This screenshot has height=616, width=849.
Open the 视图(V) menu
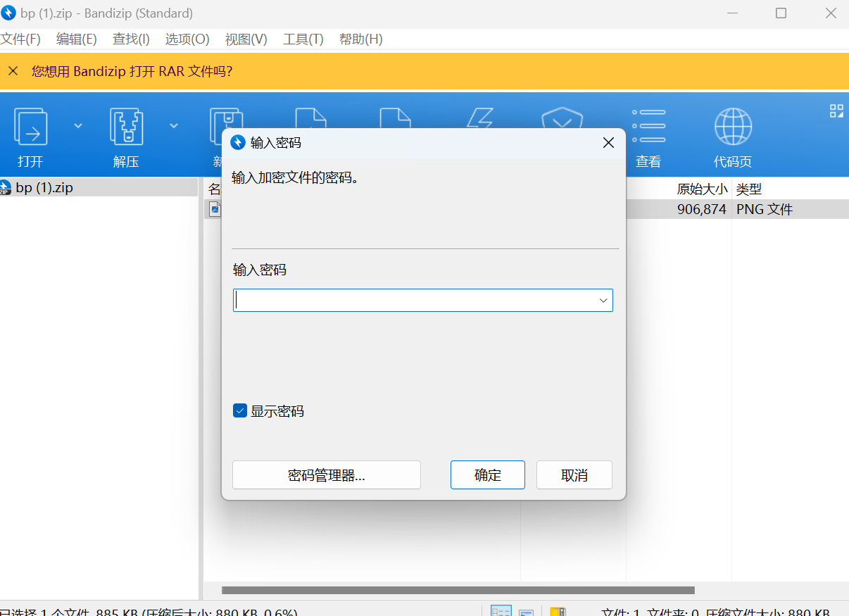246,39
